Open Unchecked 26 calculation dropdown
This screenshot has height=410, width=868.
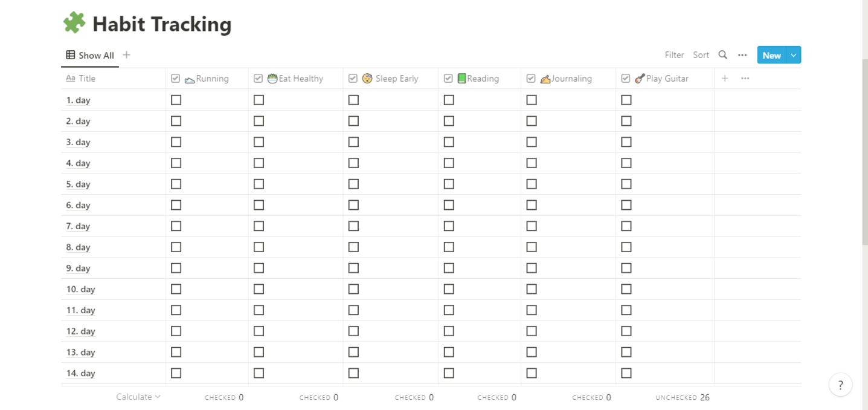tap(683, 397)
